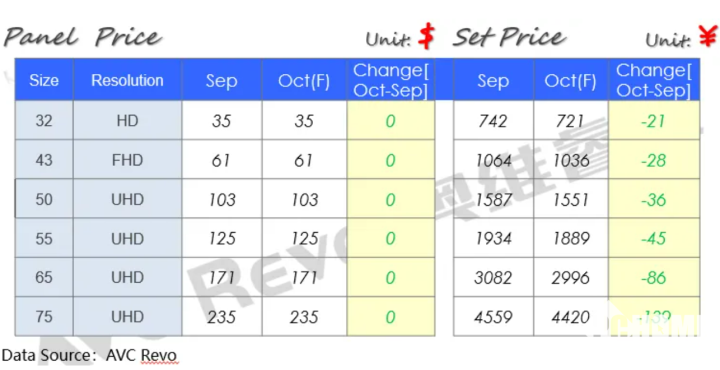Select the FHD resolution cell

click(x=127, y=160)
